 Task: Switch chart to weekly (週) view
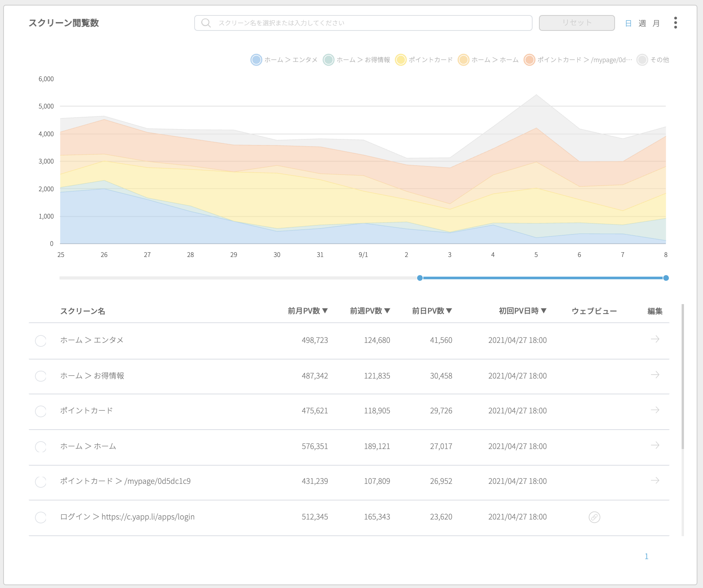click(642, 23)
